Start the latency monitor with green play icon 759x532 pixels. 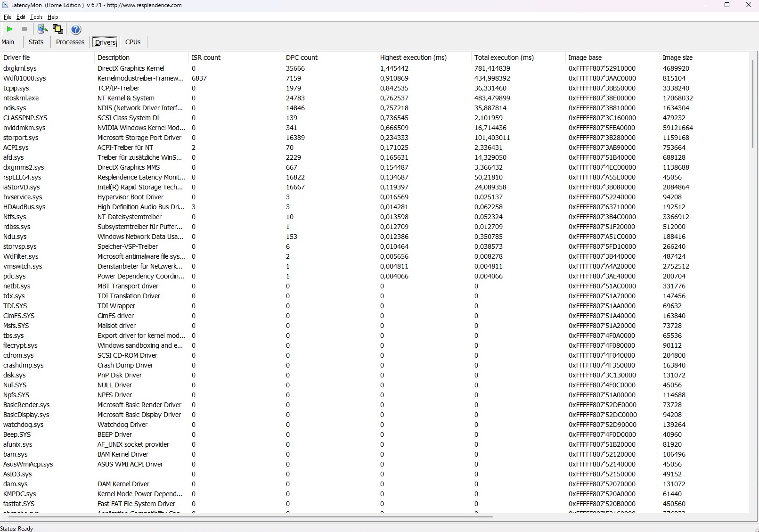[9, 29]
